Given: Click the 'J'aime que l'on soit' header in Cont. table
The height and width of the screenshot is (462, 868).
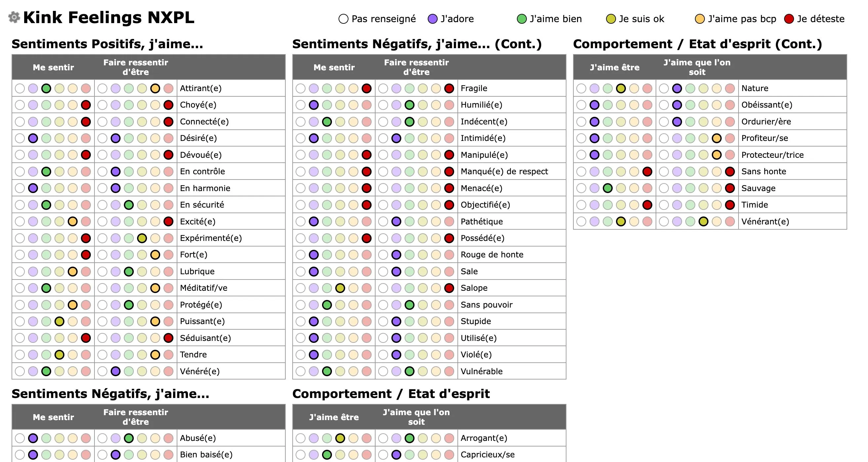Looking at the screenshot, I should [x=697, y=67].
